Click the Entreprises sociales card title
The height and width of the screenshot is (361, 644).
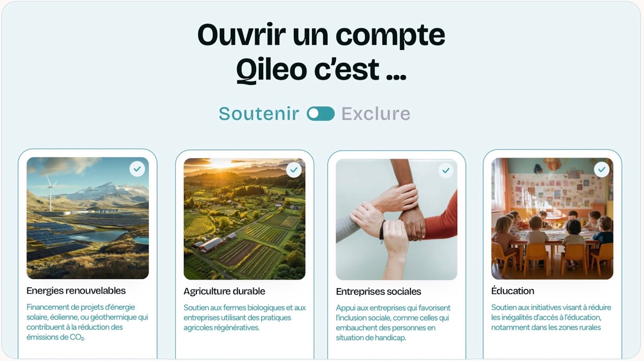378,291
